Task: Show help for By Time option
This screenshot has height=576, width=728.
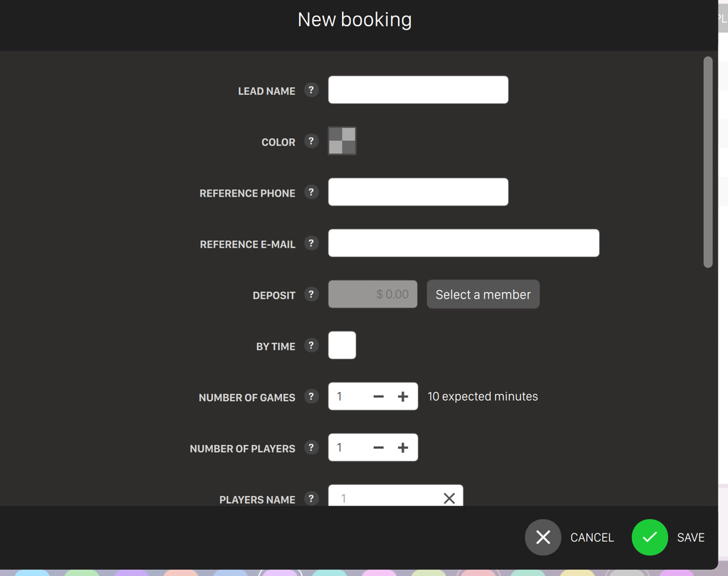Action: point(311,345)
